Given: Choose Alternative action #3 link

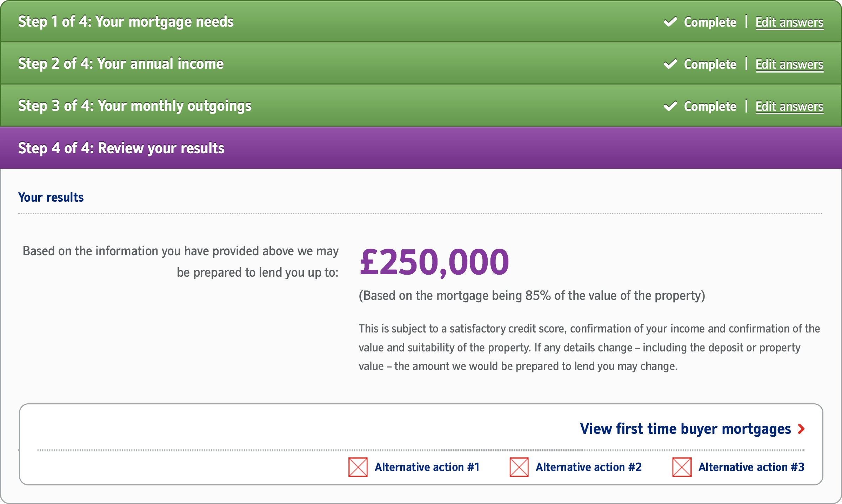Looking at the screenshot, I should coord(751,467).
